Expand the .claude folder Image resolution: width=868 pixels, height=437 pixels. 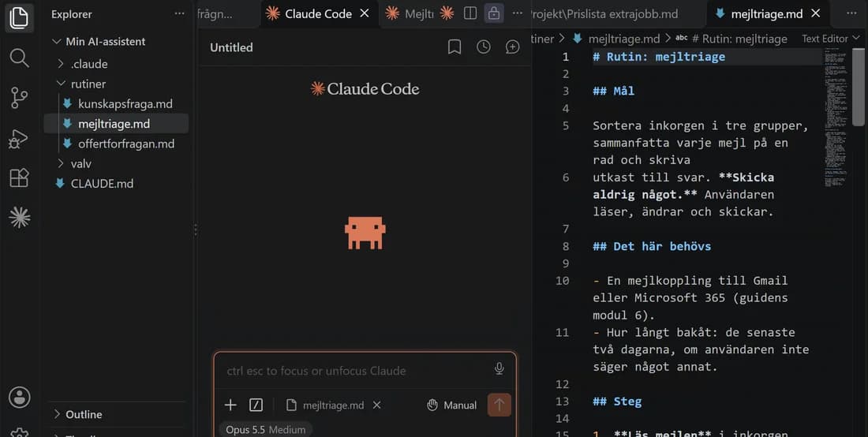61,64
